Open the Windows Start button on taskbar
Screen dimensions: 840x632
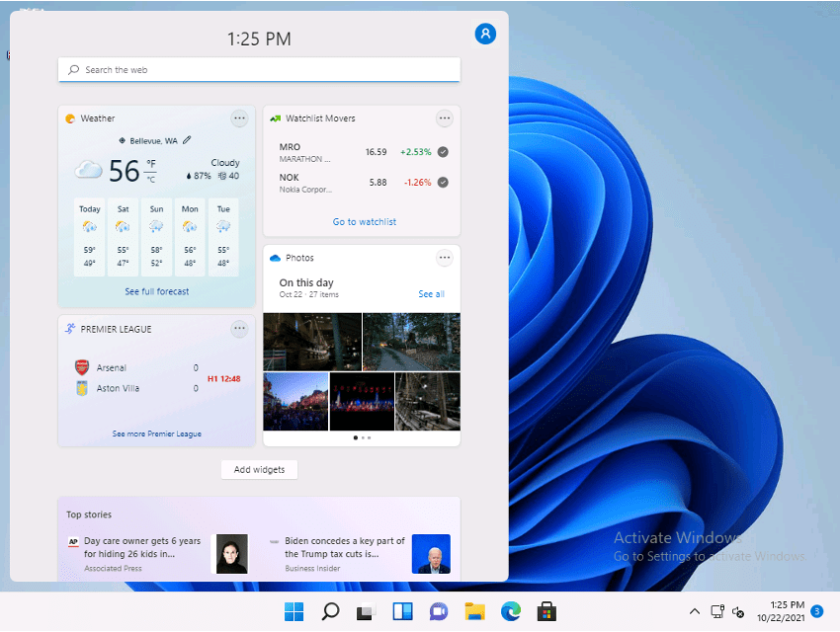(294, 611)
